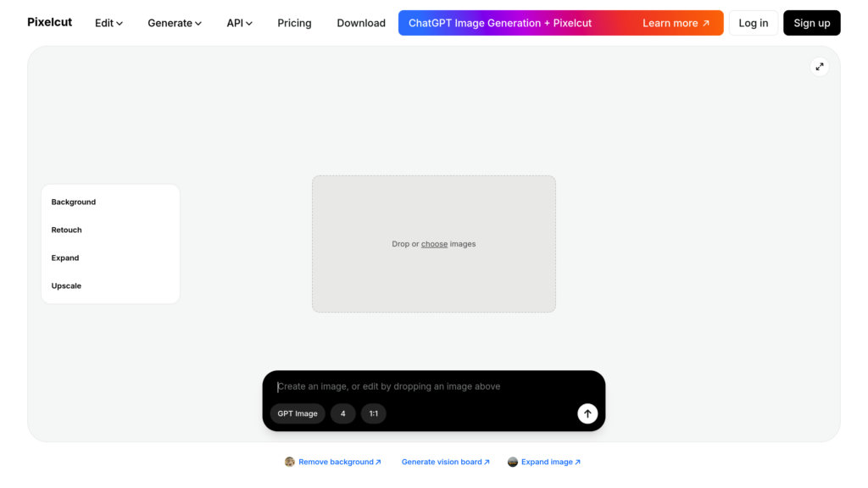
Task: Select the Retouch tool
Action: click(x=67, y=230)
